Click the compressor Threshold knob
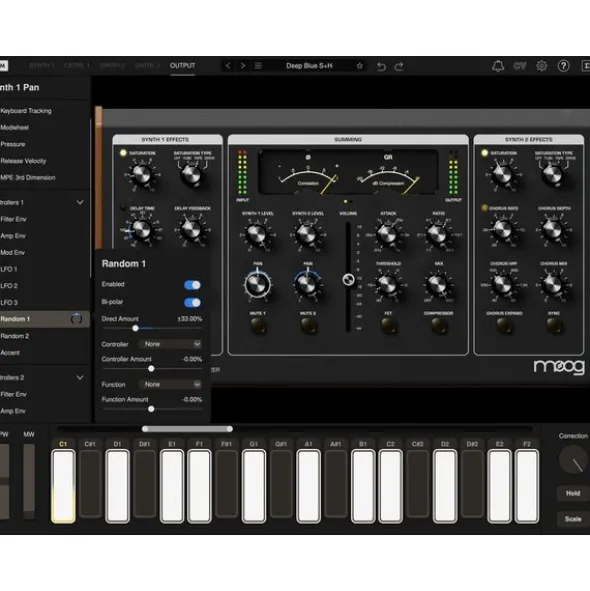Image resolution: width=590 pixels, height=591 pixels. pos(388,285)
